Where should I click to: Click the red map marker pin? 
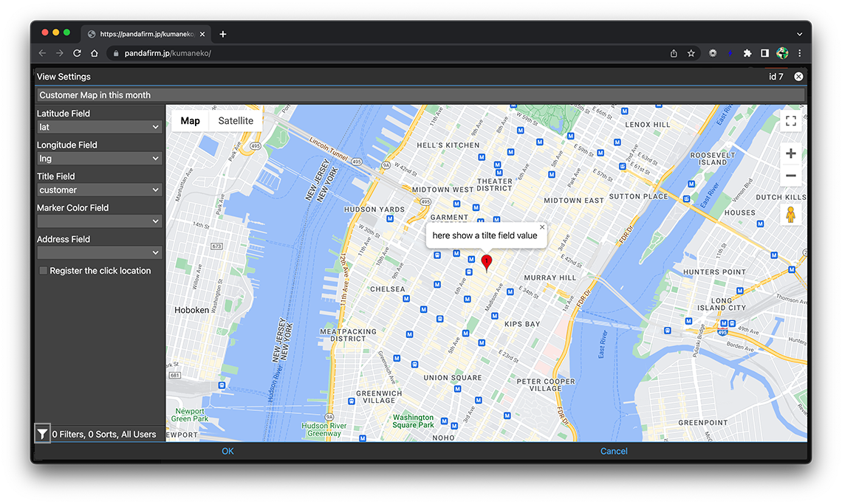[486, 262]
